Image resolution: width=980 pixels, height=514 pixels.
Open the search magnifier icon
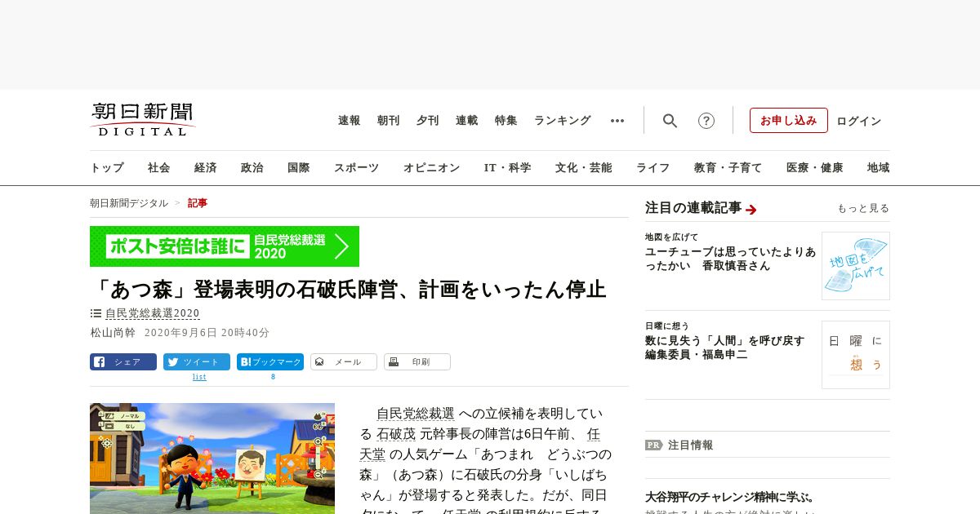(x=670, y=121)
